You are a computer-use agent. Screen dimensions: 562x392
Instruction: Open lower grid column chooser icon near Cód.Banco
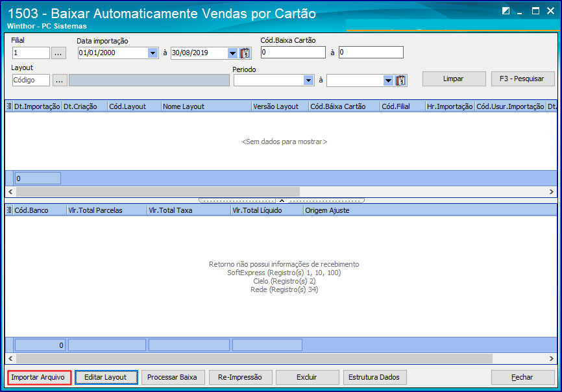[x=9, y=210]
